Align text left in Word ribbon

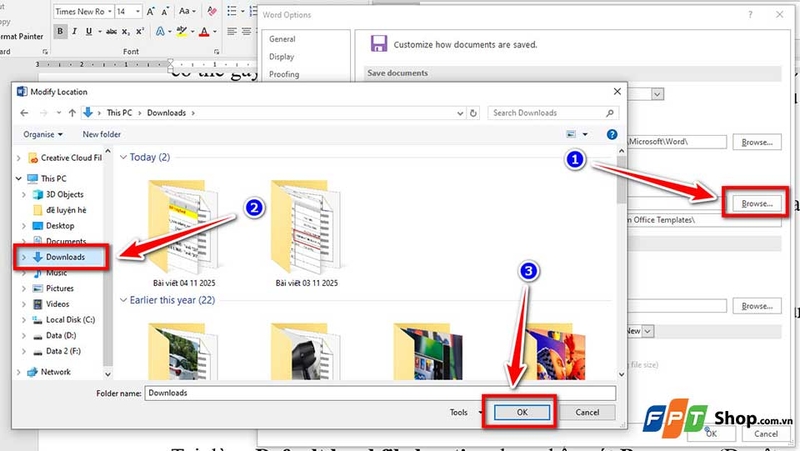tap(232, 32)
